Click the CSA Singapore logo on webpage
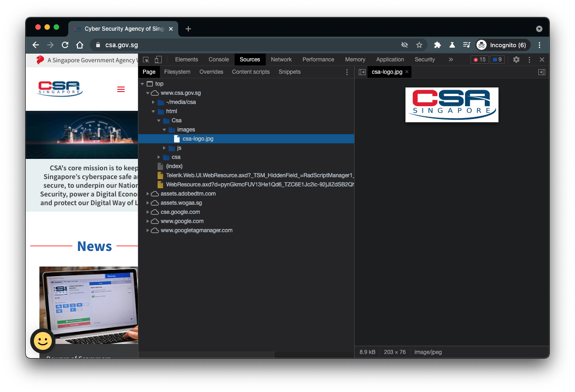Screen dimensions: 575x392 [60, 89]
